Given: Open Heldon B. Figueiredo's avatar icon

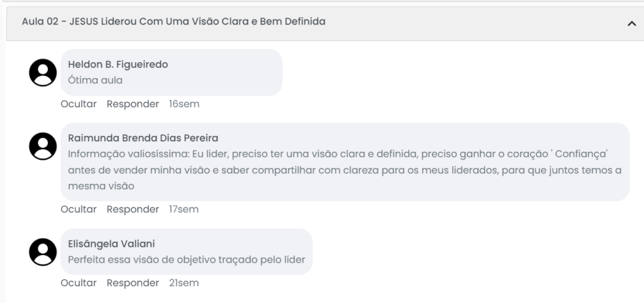Looking at the screenshot, I should 43,72.
